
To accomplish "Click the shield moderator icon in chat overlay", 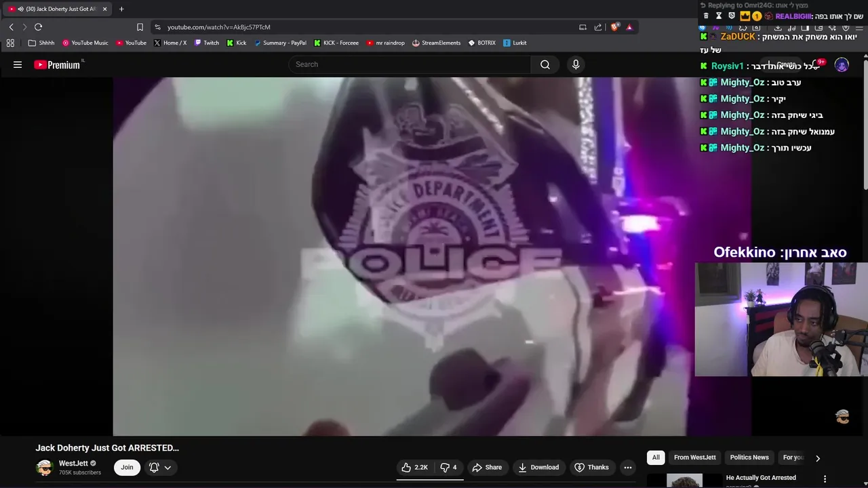I will pos(731,16).
